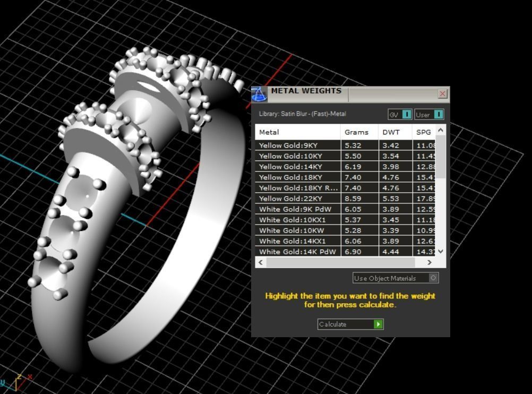Click the 8.59 grams value
This screenshot has height=394, width=532.
pyautogui.click(x=353, y=199)
